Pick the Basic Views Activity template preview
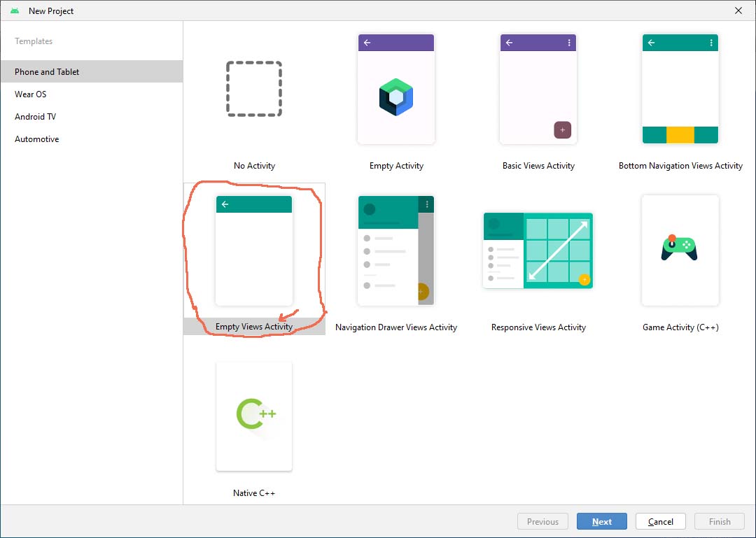 point(538,89)
